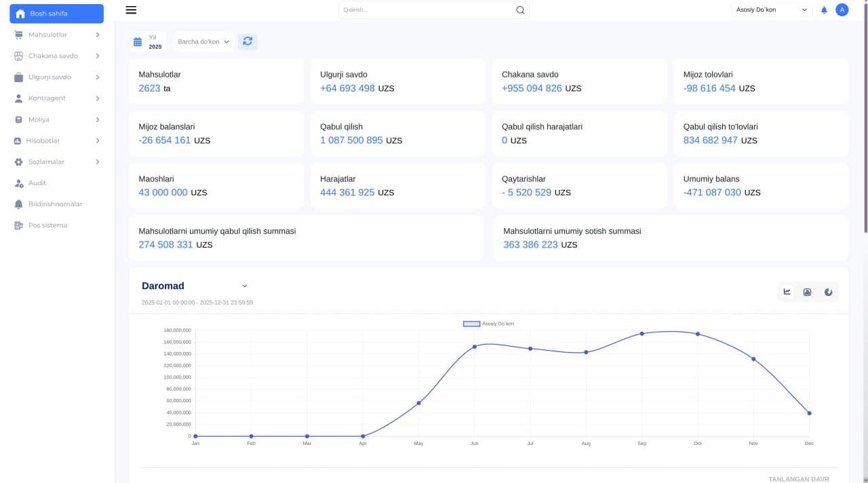Switch to pie chart view
Screen dimensions: 868x483
tap(828, 292)
